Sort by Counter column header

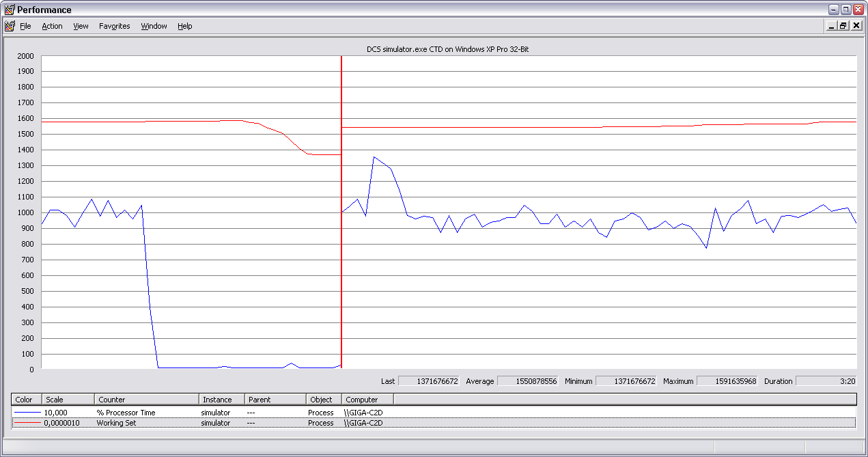[x=146, y=400]
